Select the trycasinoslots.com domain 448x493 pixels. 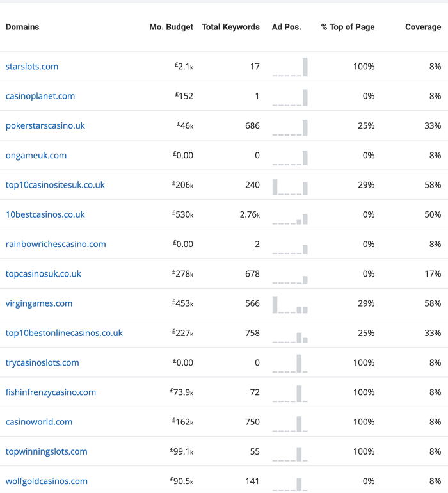pyautogui.click(x=42, y=362)
